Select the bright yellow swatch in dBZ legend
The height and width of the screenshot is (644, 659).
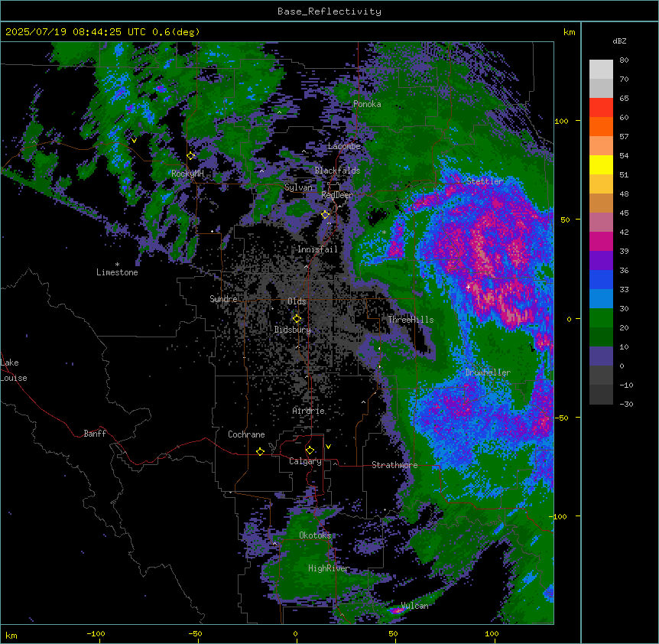pyautogui.click(x=601, y=164)
